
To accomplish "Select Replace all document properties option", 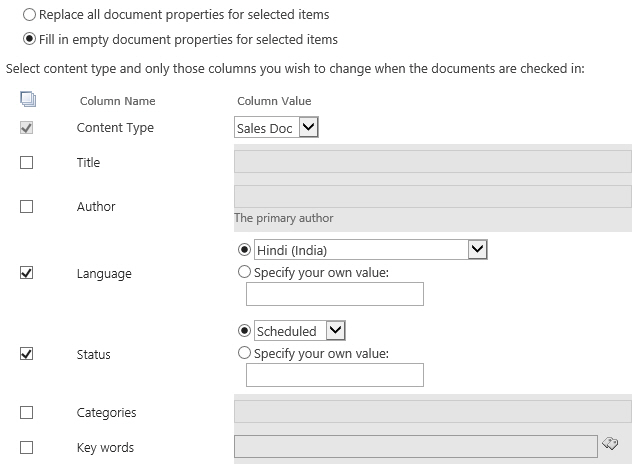I will point(29,15).
